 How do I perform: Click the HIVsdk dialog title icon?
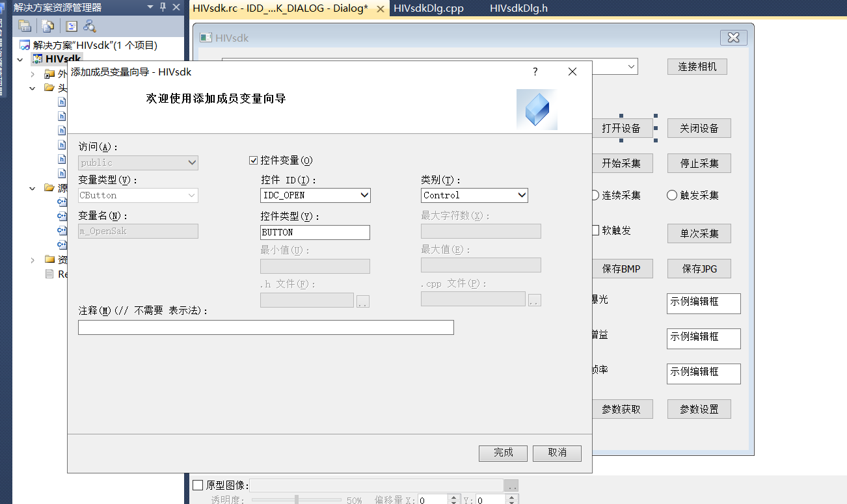(206, 38)
